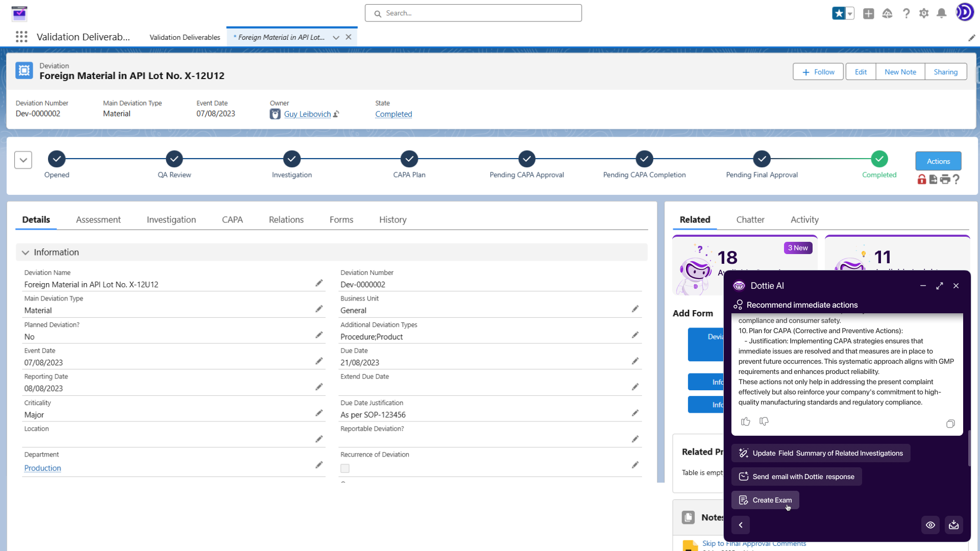Click the Salesforce Help question mark icon
Viewport: 980px width, 551px height.
pos(906,13)
